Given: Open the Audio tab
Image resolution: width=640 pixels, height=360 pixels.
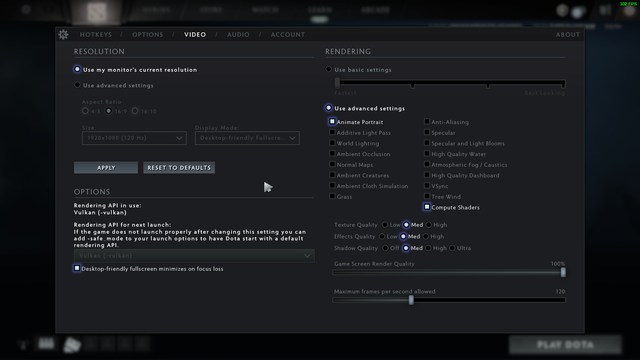Looking at the screenshot, I should 238,35.
